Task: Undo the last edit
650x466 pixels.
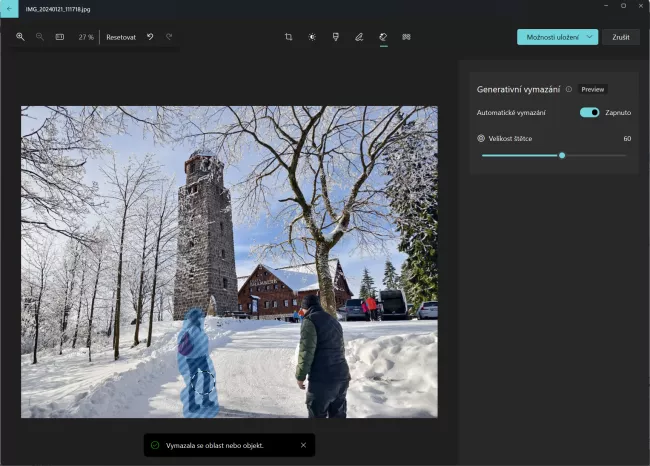Action: (150, 37)
